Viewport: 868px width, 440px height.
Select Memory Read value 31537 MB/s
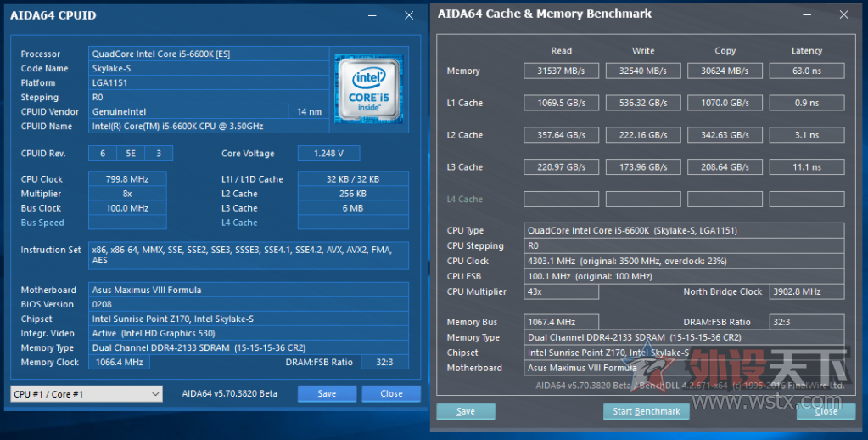[562, 71]
